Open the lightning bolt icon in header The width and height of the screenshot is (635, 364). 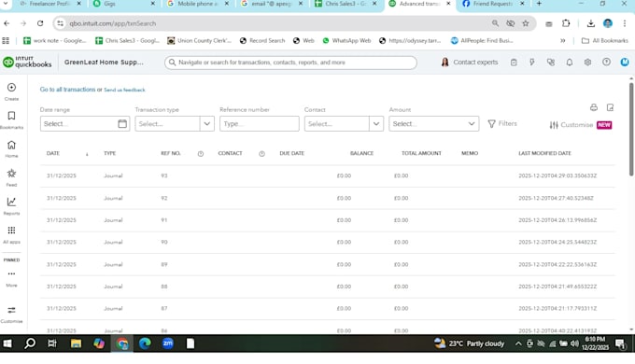[531, 63]
